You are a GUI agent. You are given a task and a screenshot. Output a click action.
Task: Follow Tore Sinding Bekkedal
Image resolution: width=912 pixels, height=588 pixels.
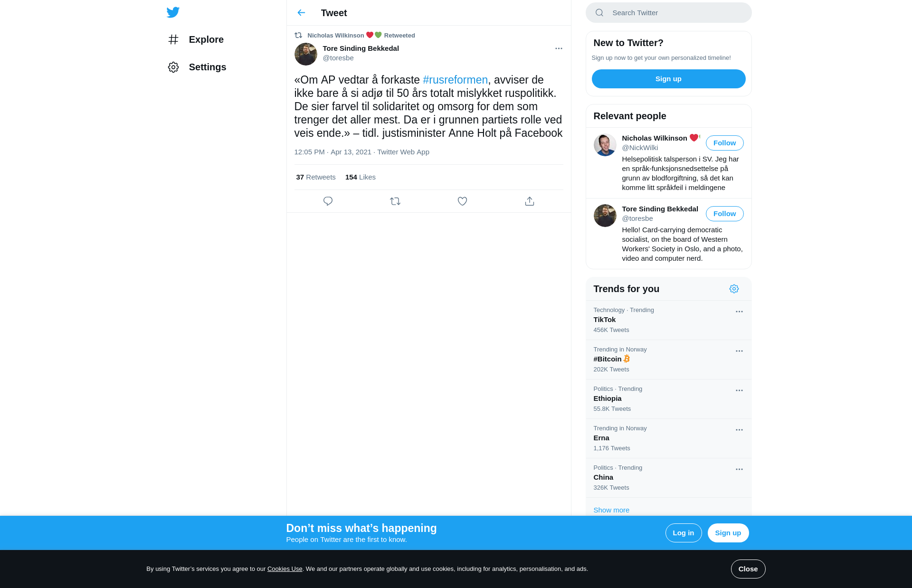point(724,214)
